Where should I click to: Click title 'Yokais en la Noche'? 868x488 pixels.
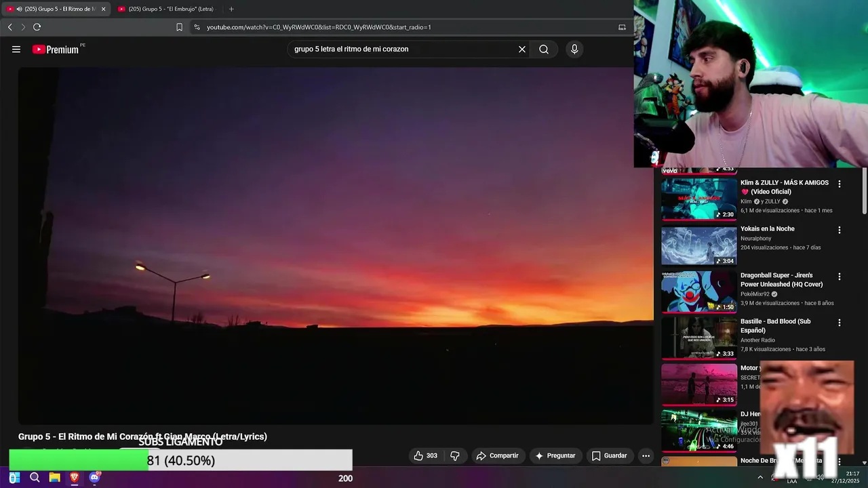coord(767,229)
